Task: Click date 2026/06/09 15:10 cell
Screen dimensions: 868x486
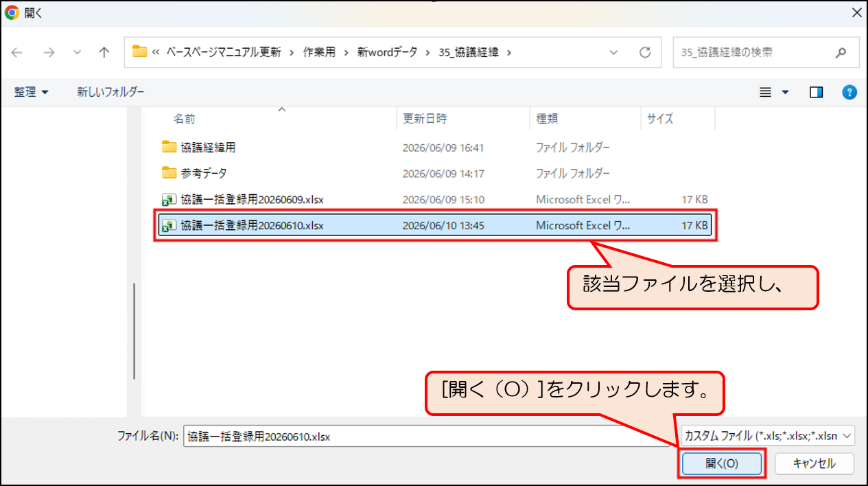Action: click(443, 199)
